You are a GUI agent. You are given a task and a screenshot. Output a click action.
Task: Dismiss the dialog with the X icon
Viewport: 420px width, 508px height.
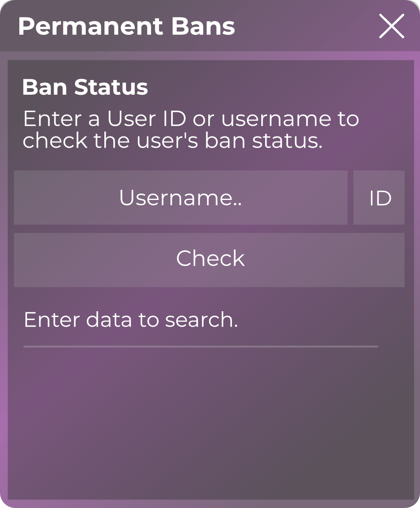click(x=391, y=26)
